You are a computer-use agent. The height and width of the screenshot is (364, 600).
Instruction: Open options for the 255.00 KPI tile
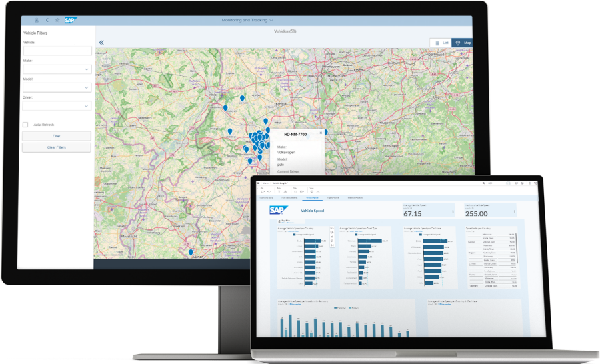515,211
